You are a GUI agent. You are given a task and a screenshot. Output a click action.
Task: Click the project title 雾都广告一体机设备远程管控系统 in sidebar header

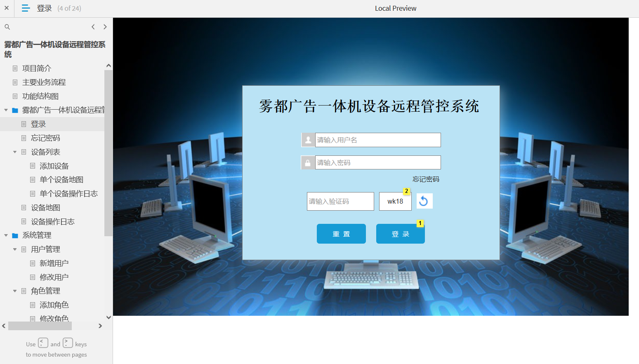pyautogui.click(x=55, y=49)
